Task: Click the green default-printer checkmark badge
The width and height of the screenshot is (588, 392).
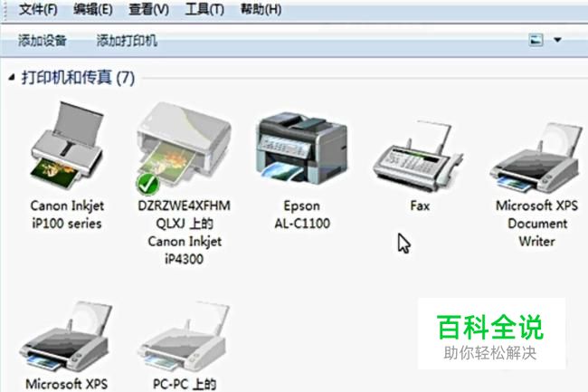Action: point(148,184)
